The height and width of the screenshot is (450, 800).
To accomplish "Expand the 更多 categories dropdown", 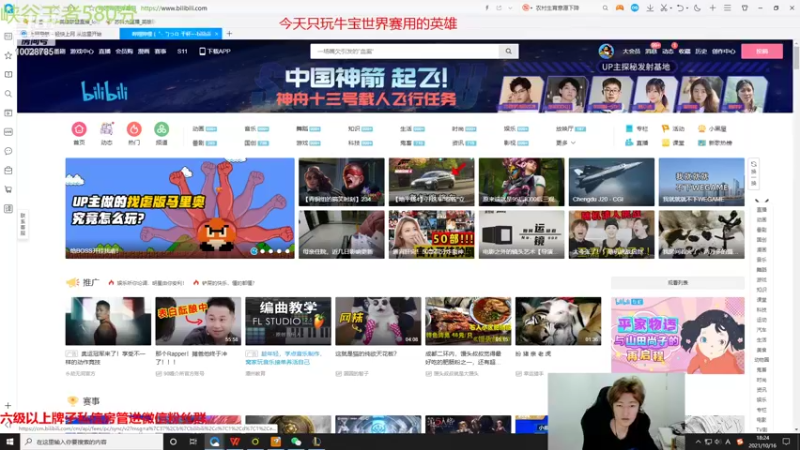I will [565, 143].
